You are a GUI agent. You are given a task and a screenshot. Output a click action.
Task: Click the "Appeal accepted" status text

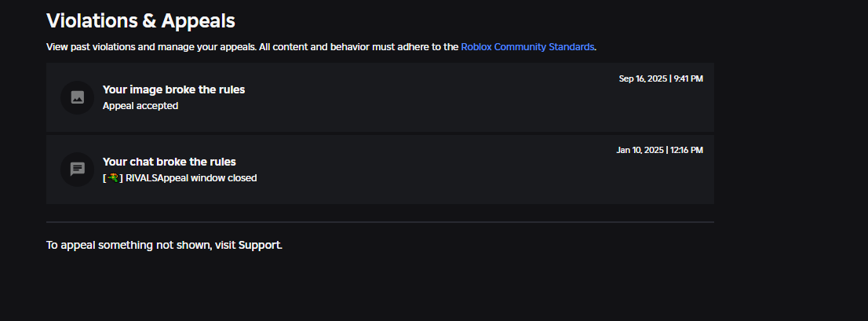tap(140, 106)
